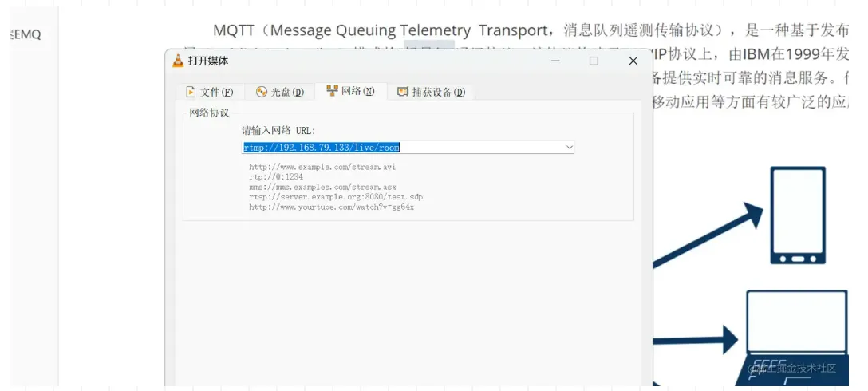Click the 打开媒体 dialog title text
Screen dimensions: 868x391
click(x=208, y=61)
